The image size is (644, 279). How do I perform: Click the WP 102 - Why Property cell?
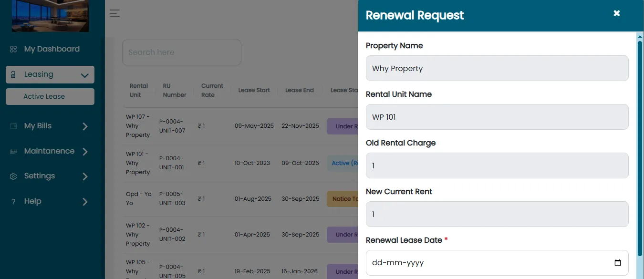pyautogui.click(x=138, y=235)
